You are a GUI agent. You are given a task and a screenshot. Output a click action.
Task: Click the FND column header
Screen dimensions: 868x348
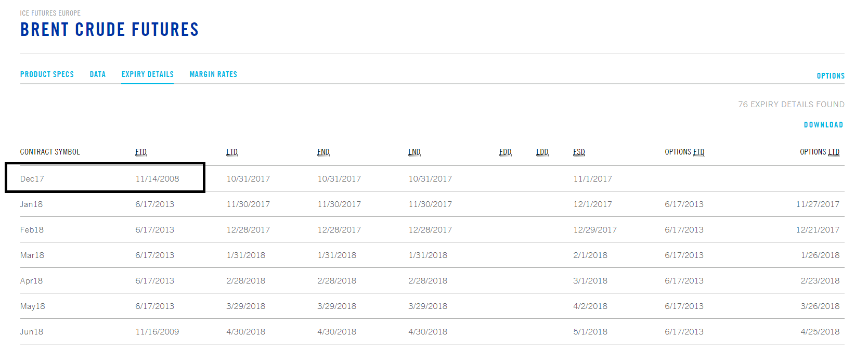click(x=323, y=152)
